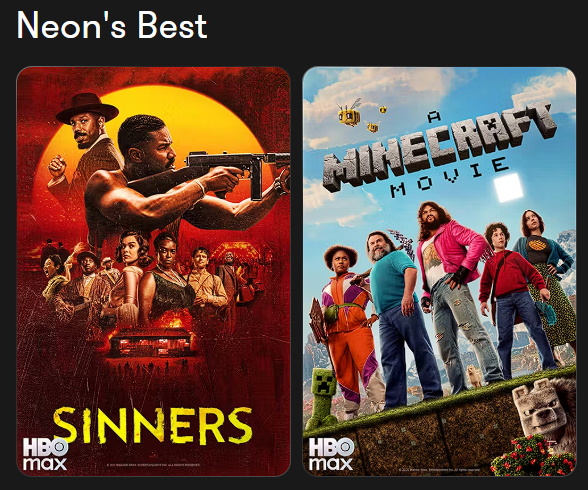The height and width of the screenshot is (490, 588).
Task: Click the white square sun in sky
Action: pyautogui.click(x=508, y=187)
